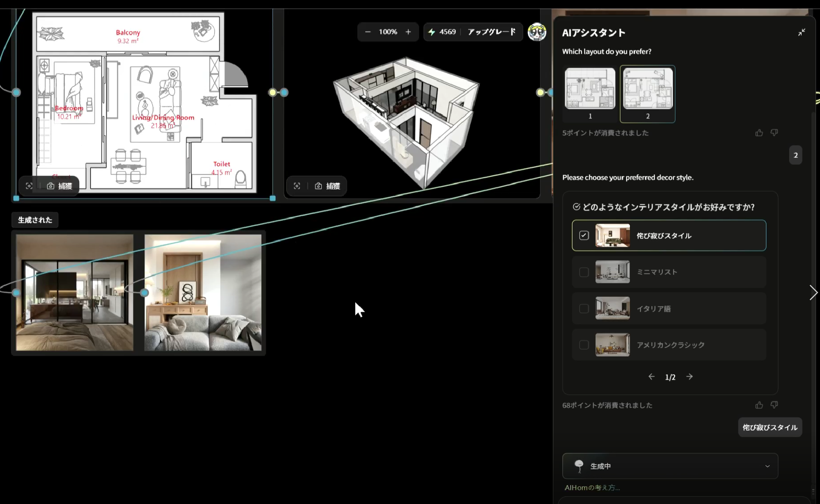Image resolution: width=820 pixels, height=504 pixels.
Task: Click the lightning bolt points icon
Action: (x=432, y=32)
